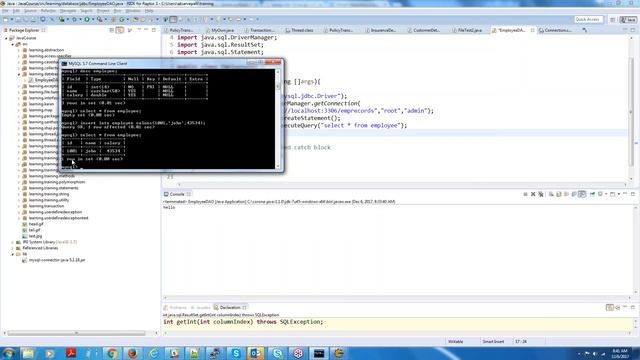Image resolution: width=640 pixels, height=360 pixels.
Task: Show hidden editor tabs list
Action: [585, 30]
